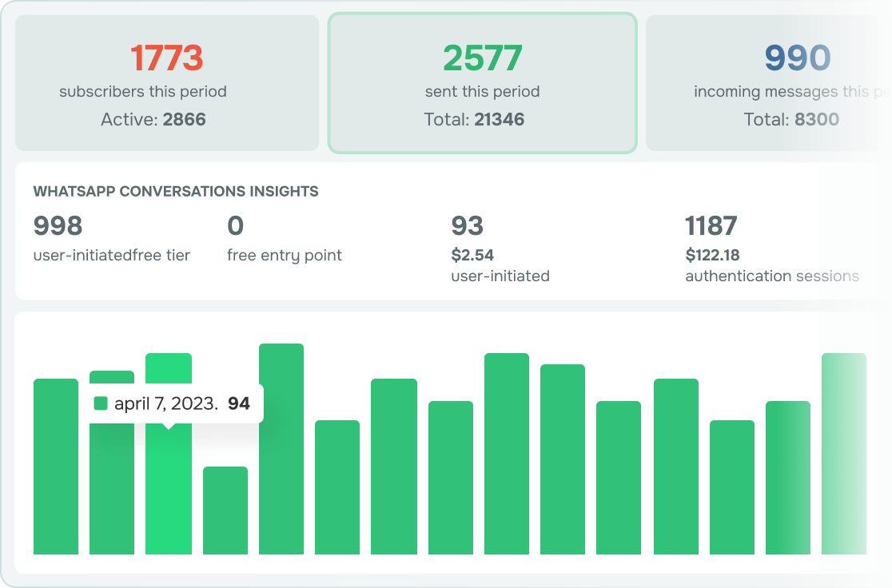This screenshot has width=892, height=588.
Task: Click the tallest bar in the chart
Action: (281, 449)
